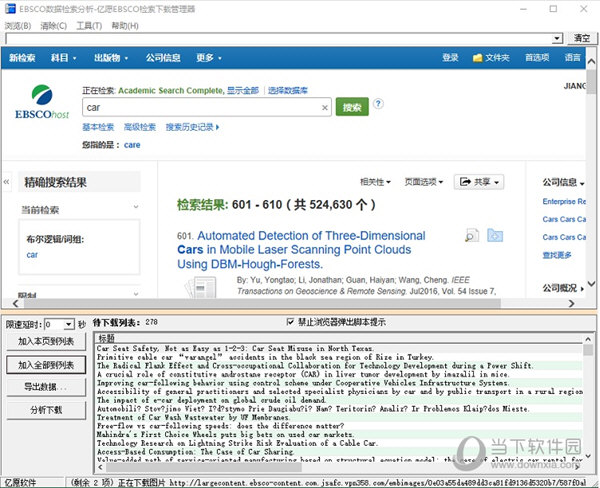The image size is (600, 488).
Task: Open the 语言 language link
Action: point(573,58)
